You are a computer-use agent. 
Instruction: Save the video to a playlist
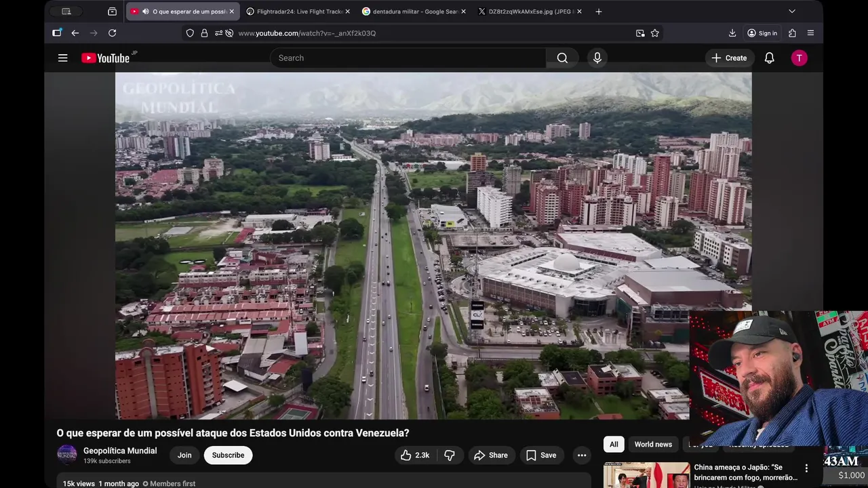541,455
